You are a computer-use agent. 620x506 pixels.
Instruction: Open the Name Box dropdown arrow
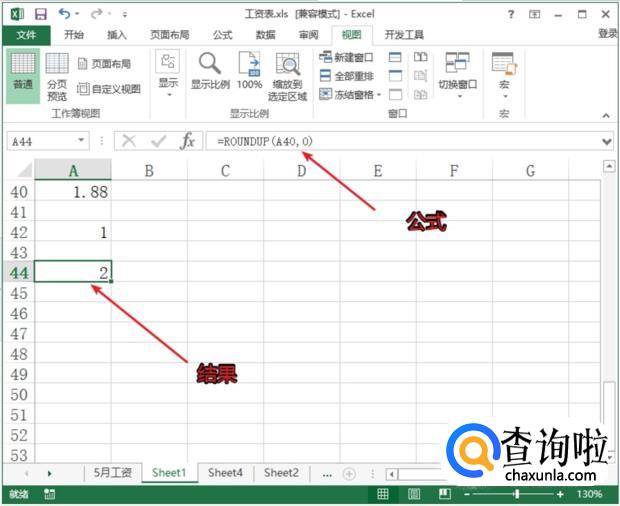pyautogui.click(x=81, y=140)
